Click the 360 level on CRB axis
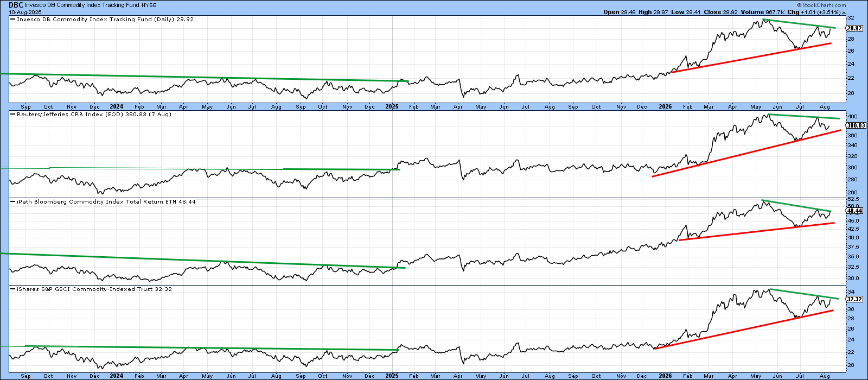The width and height of the screenshot is (868, 380). coord(852,136)
